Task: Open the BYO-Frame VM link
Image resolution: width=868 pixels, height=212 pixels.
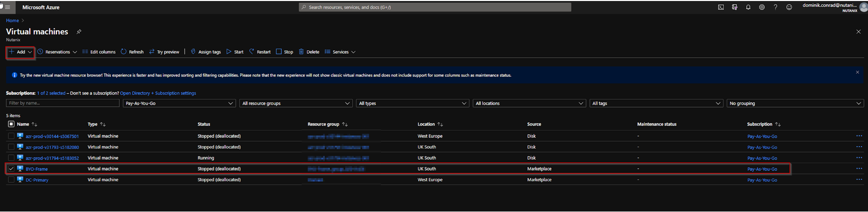Action: tap(37, 169)
